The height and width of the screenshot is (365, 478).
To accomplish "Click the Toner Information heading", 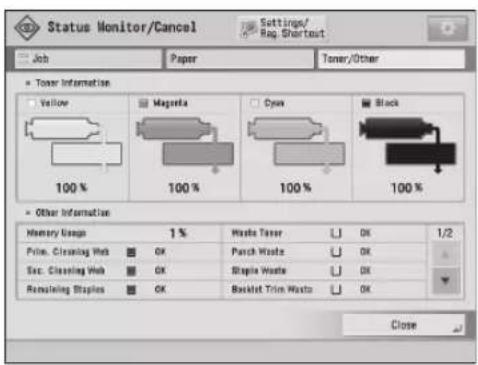I will click(73, 83).
